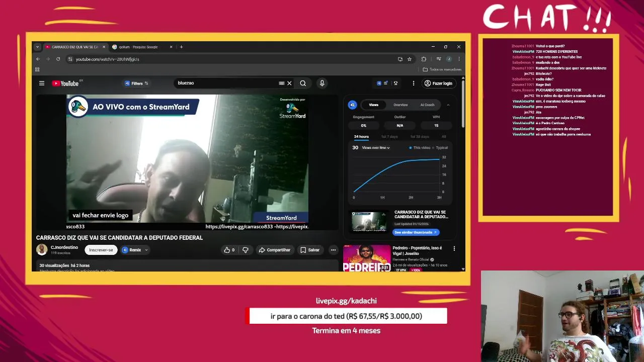Open YouTube settings three-dot menu

coord(414,83)
